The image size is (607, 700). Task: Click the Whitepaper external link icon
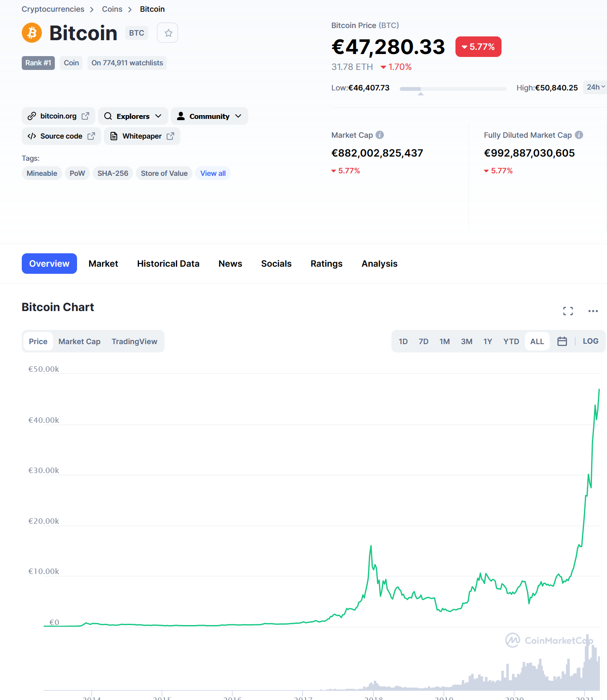pos(170,136)
